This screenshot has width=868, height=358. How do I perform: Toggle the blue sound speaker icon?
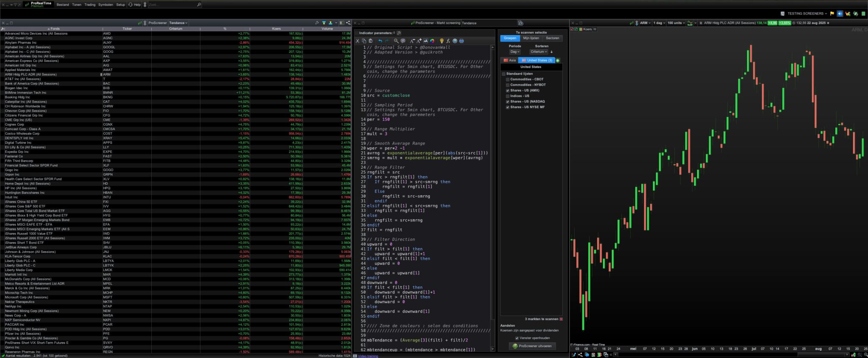840,14
